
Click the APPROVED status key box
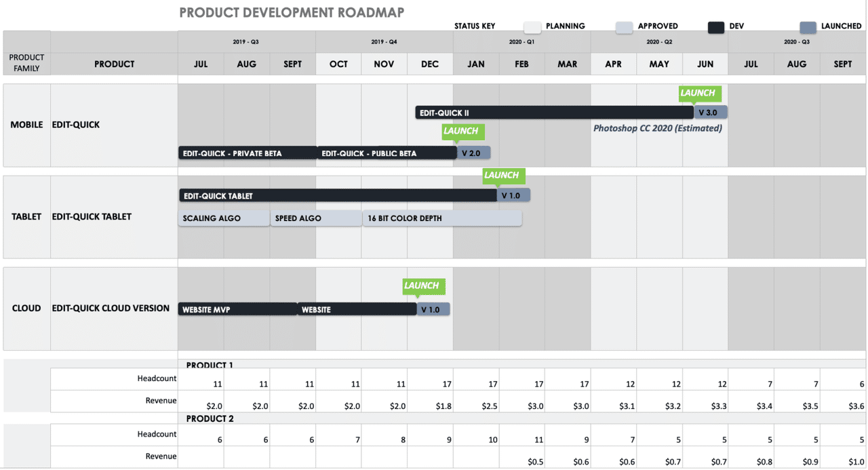tap(624, 27)
